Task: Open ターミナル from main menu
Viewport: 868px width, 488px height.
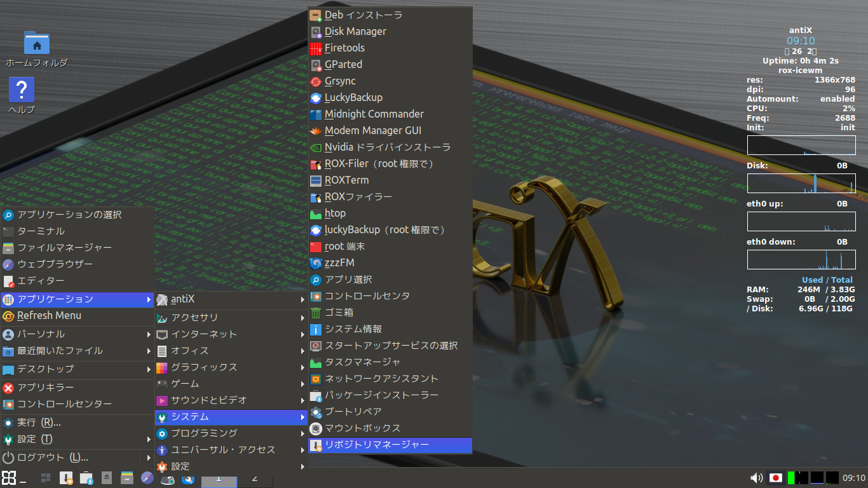Action: (x=78, y=231)
